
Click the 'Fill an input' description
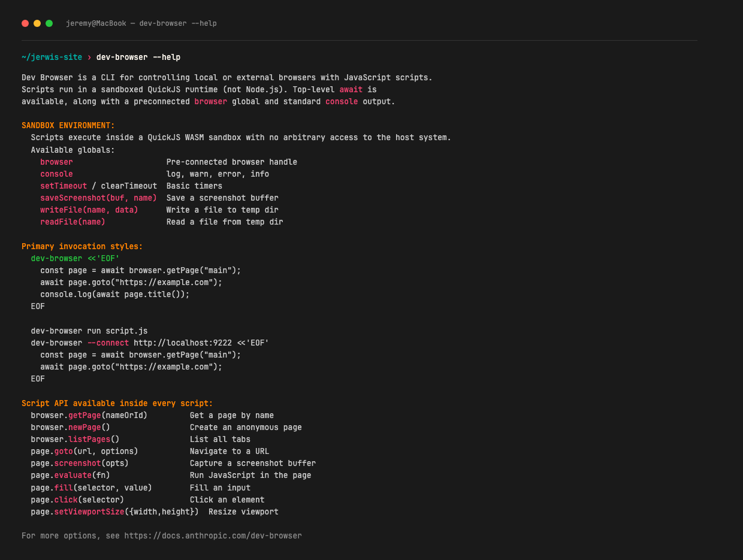click(x=220, y=488)
